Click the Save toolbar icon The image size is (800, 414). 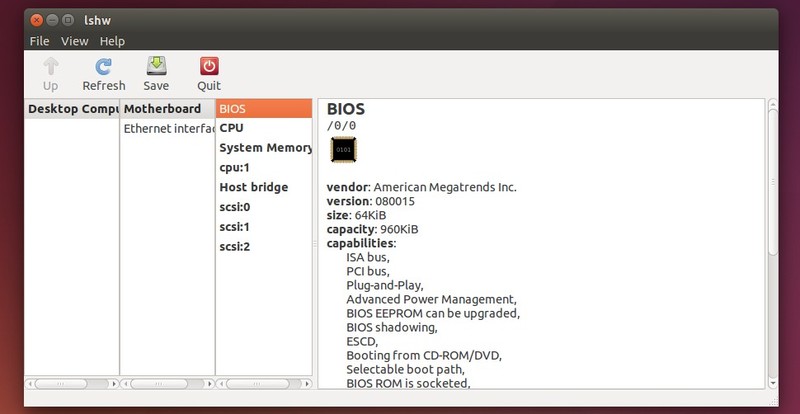tap(156, 67)
